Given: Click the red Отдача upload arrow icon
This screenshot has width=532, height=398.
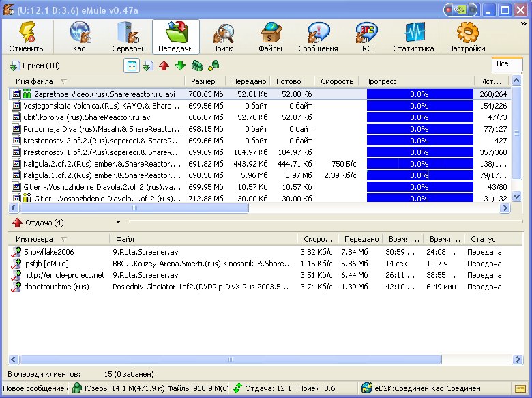Looking at the screenshot, I should pyautogui.click(x=17, y=223).
